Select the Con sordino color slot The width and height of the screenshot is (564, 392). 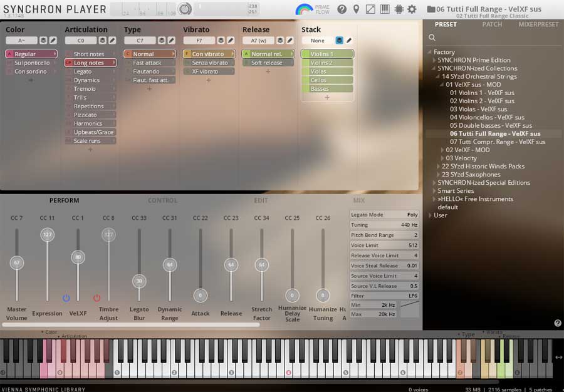coord(31,71)
